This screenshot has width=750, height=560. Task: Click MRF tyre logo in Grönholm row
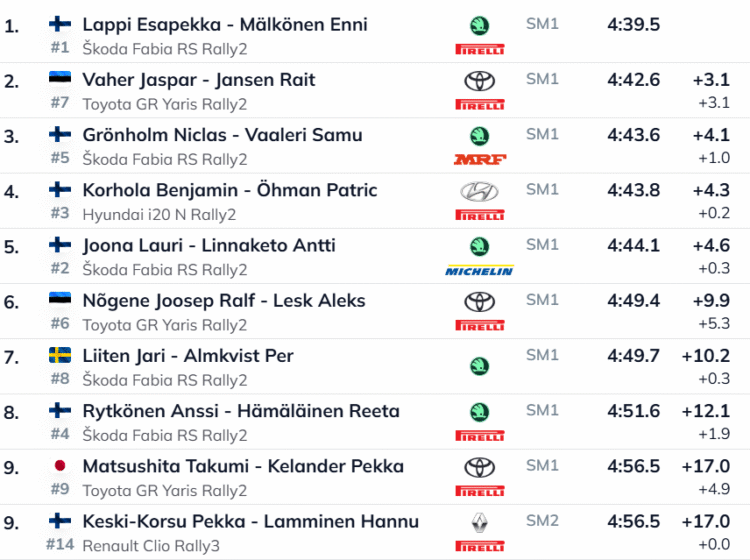coord(479,159)
